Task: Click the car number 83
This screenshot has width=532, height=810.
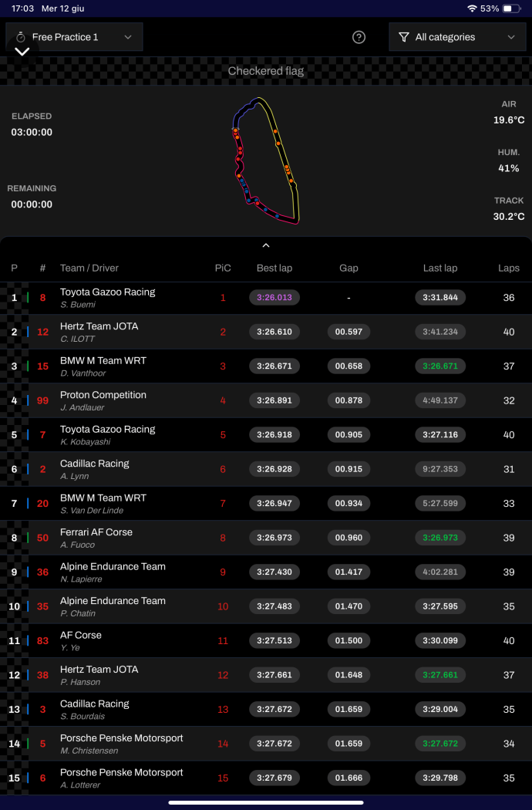Action: [43, 640]
